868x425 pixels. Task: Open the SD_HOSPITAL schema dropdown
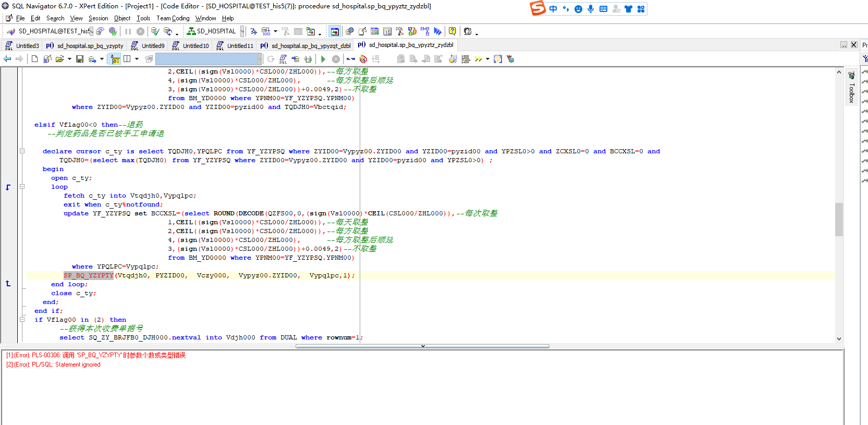tap(242, 31)
